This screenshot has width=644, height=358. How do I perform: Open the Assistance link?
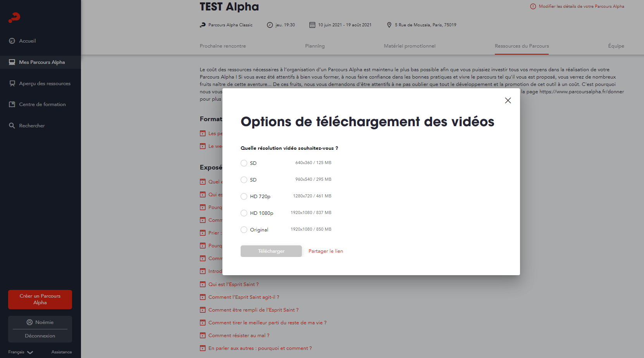point(62,352)
